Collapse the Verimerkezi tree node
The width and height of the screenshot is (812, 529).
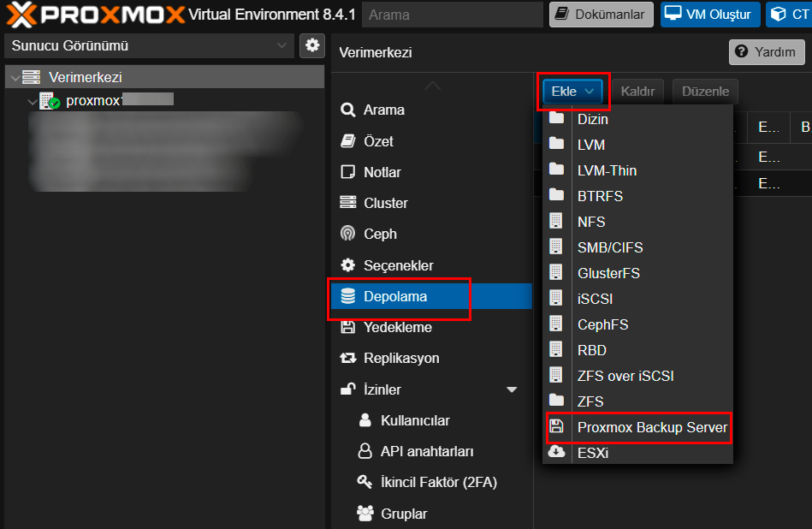pos(14,78)
